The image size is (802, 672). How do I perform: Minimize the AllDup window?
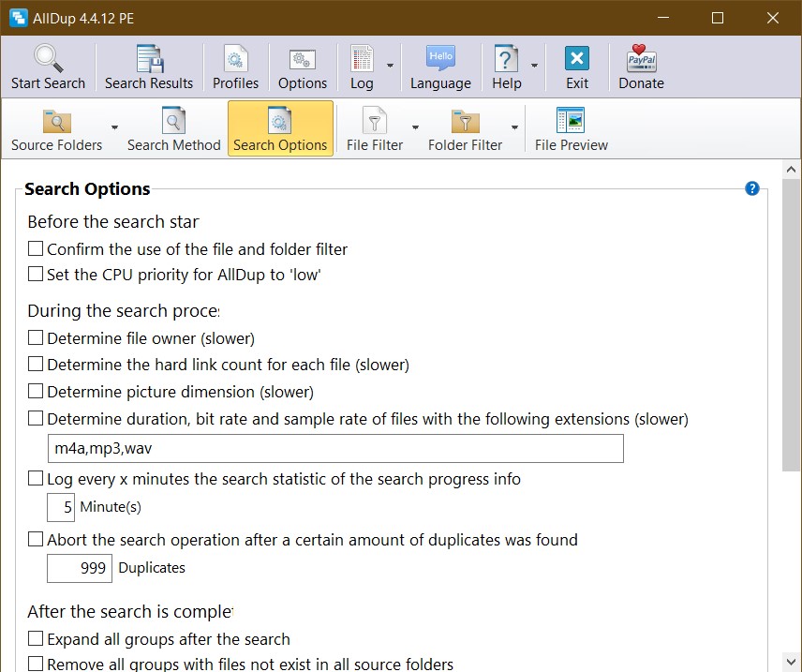pyautogui.click(x=663, y=18)
